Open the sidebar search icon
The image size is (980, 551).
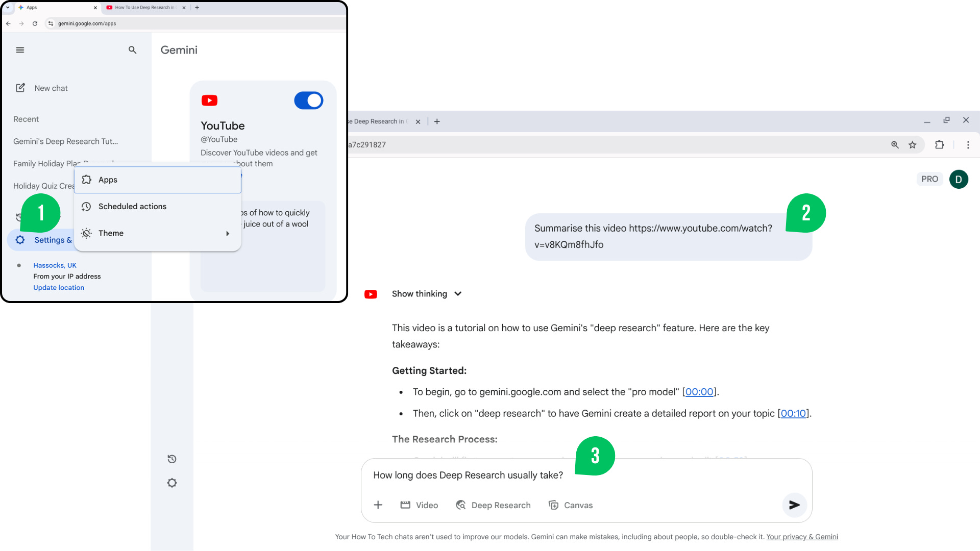click(132, 50)
